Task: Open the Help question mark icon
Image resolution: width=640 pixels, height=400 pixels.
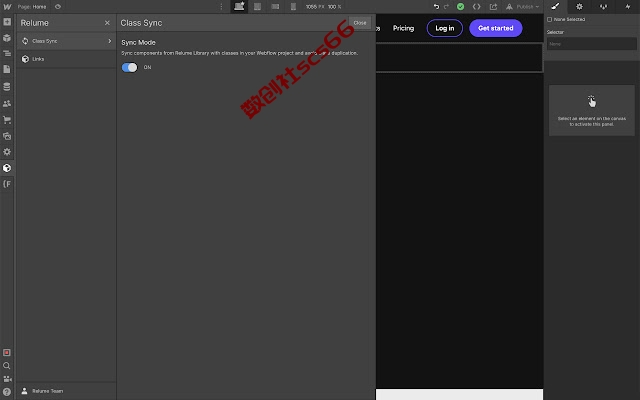Action: [7, 392]
